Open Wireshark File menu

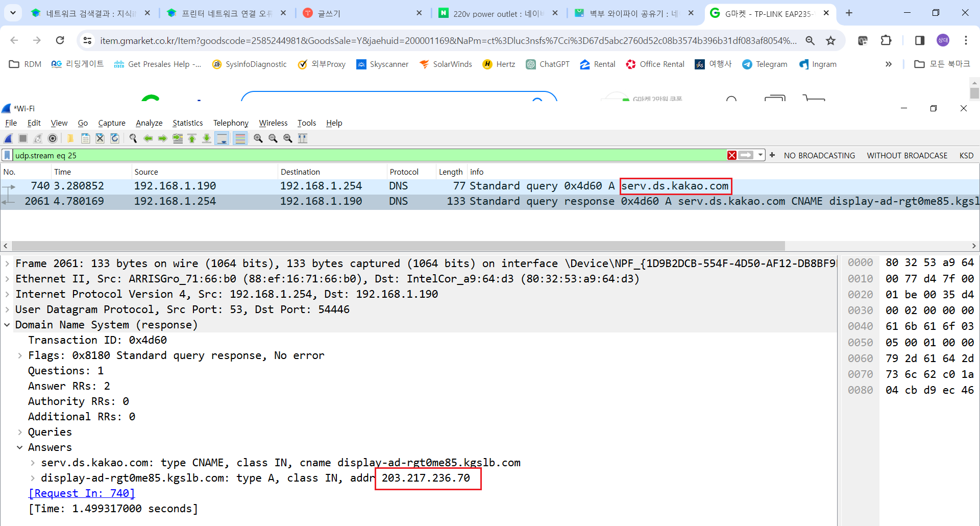11,123
